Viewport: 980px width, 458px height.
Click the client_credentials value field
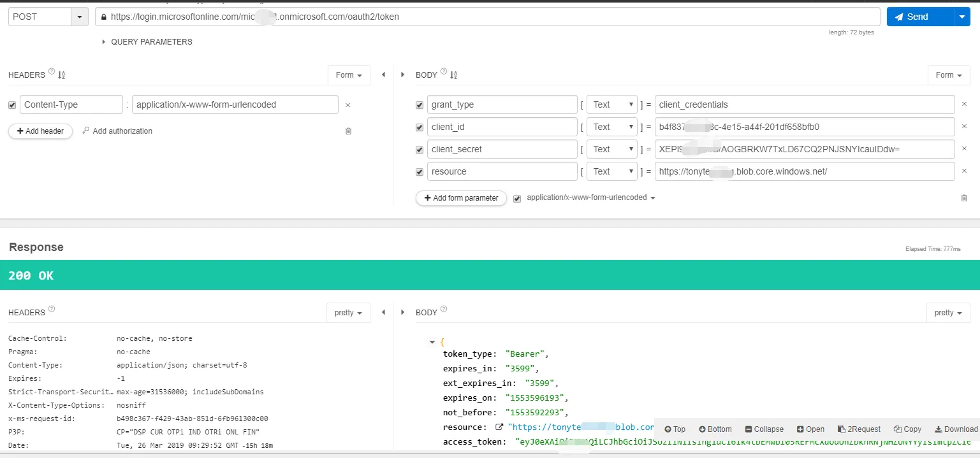(805, 104)
